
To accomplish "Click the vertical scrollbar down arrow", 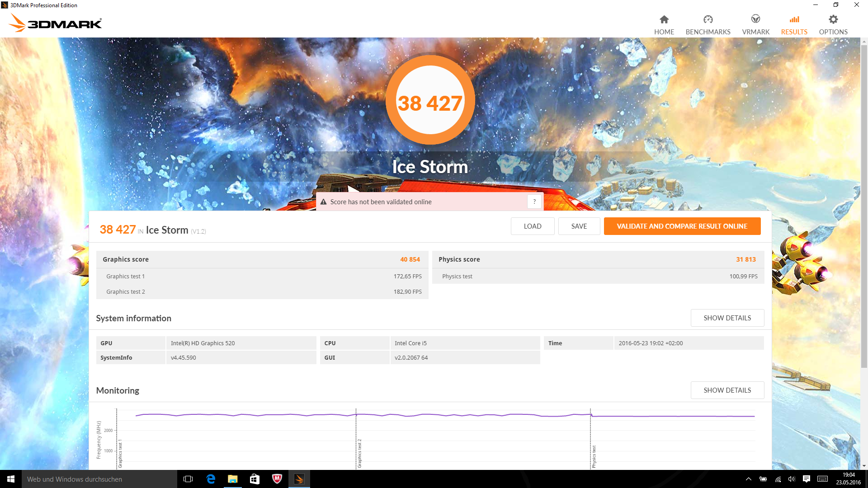I will coord(864,466).
